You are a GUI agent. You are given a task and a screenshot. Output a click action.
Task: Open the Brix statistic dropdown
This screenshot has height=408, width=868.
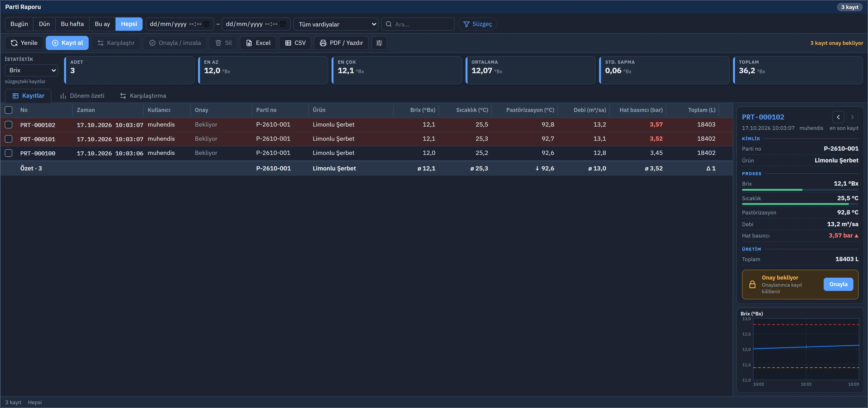pyautogui.click(x=31, y=70)
